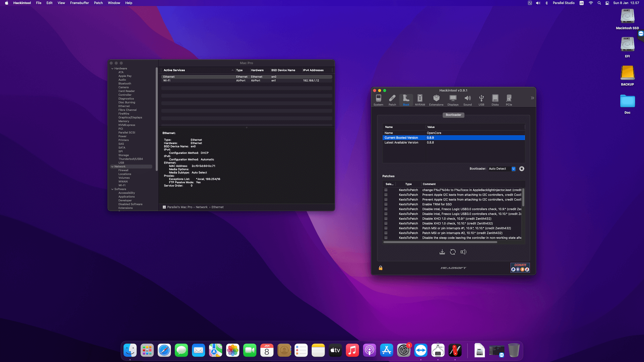Click the download icon below the Patches list
The width and height of the screenshot is (644, 362).
click(442, 252)
